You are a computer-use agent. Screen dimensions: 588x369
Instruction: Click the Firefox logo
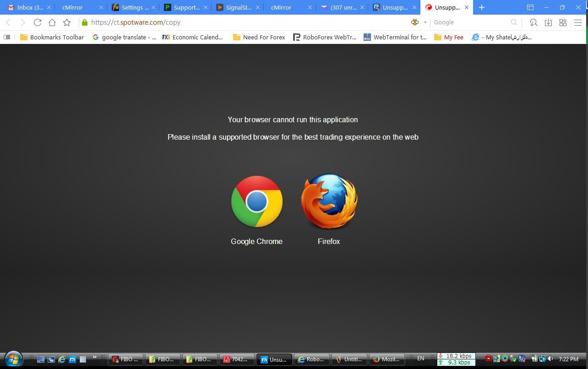click(x=329, y=201)
